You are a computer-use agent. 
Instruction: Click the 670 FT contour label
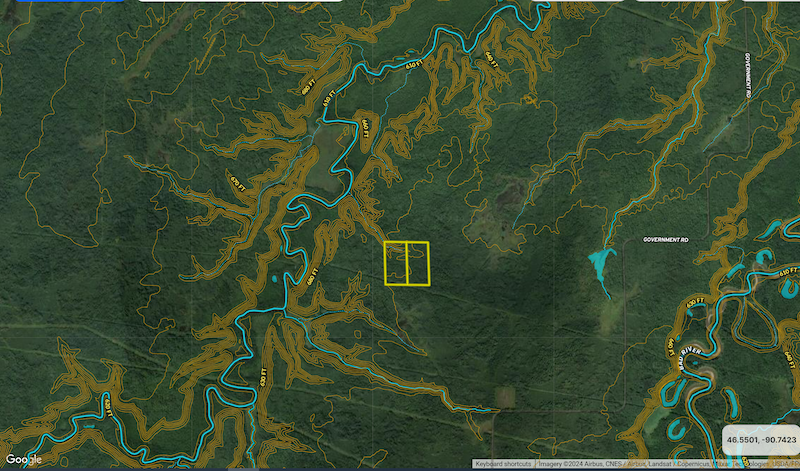click(237, 183)
